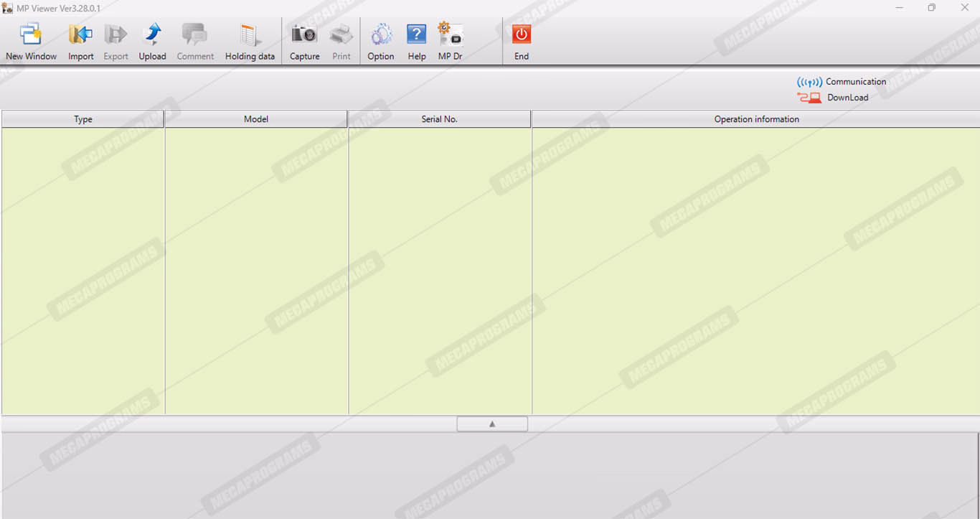Click the Export toolbar icon
Viewport: 980px width, 519px height.
coord(116,34)
